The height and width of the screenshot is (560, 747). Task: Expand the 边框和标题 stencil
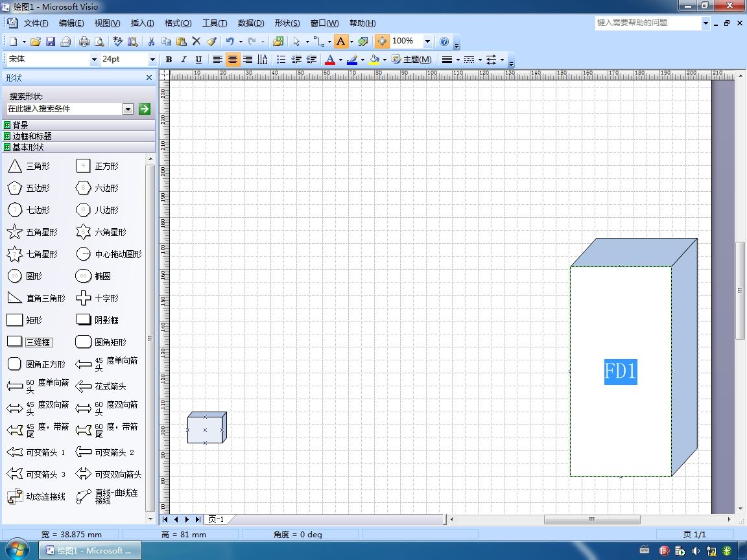click(79, 136)
